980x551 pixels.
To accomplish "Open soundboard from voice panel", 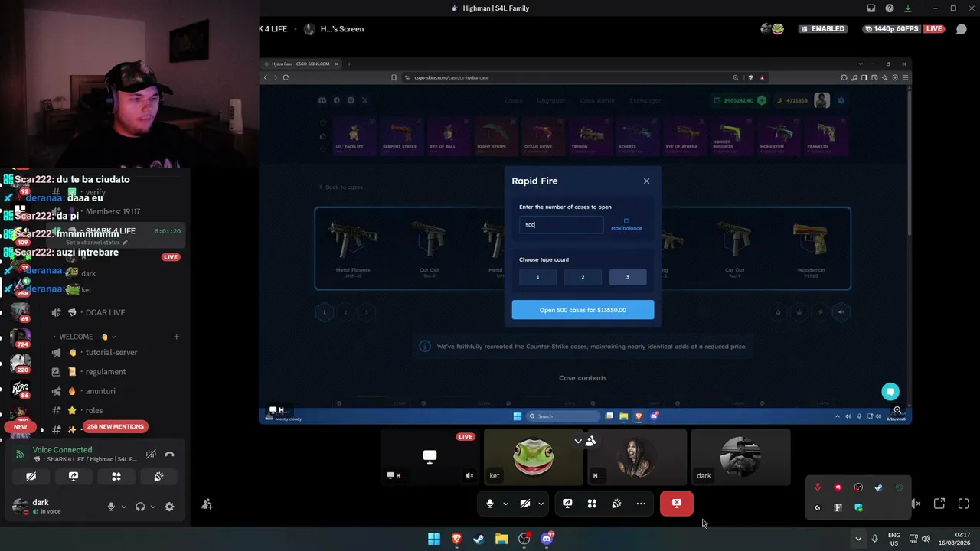I will coord(158,476).
